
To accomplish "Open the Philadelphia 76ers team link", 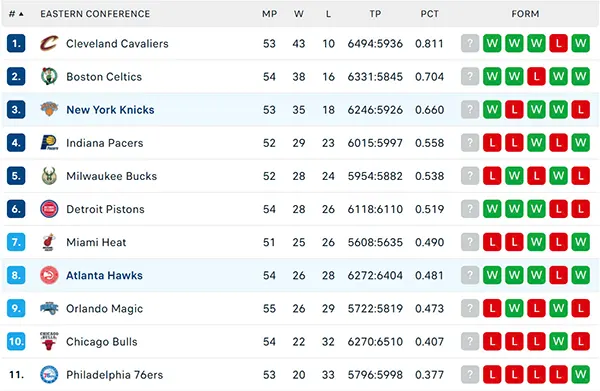I will pyautogui.click(x=114, y=375).
